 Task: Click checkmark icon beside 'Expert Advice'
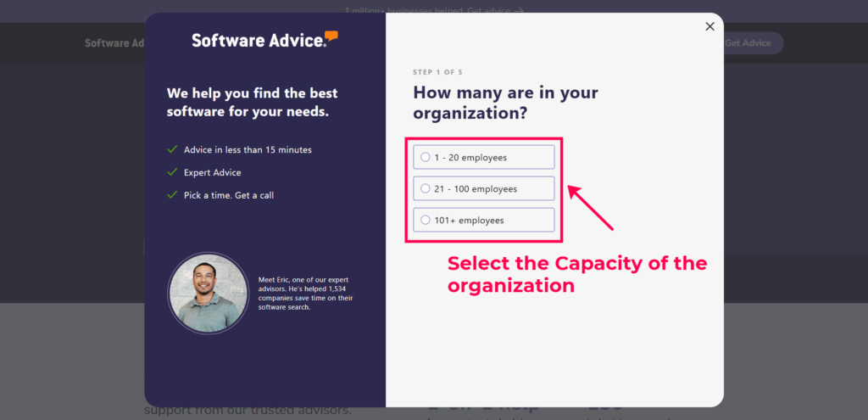pyautogui.click(x=172, y=172)
